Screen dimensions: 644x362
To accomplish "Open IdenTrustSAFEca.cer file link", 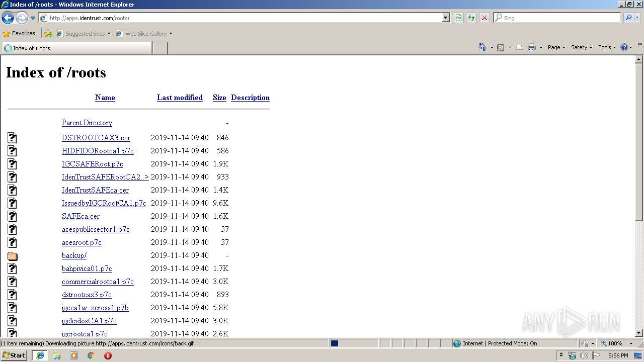I will pyautogui.click(x=95, y=190).
